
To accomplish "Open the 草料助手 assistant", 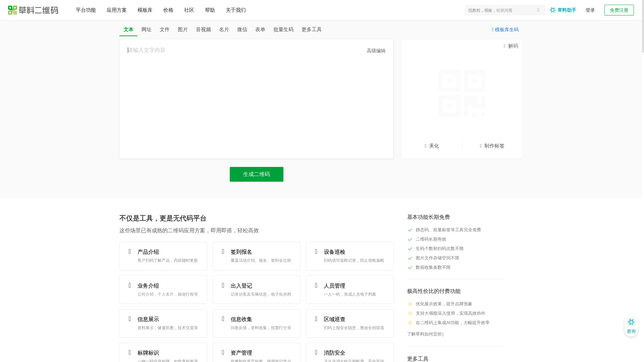I will [563, 10].
